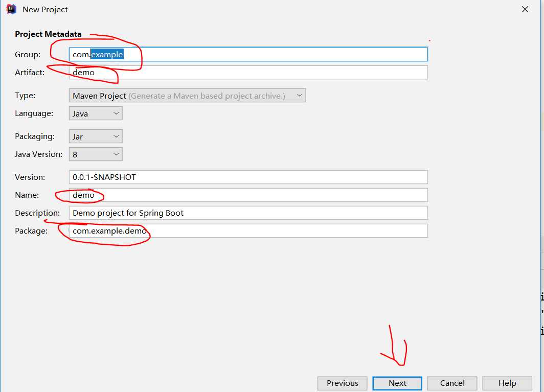Viewport: 544px width, 392px height.
Task: Click the Version: label
Action: tap(30, 177)
